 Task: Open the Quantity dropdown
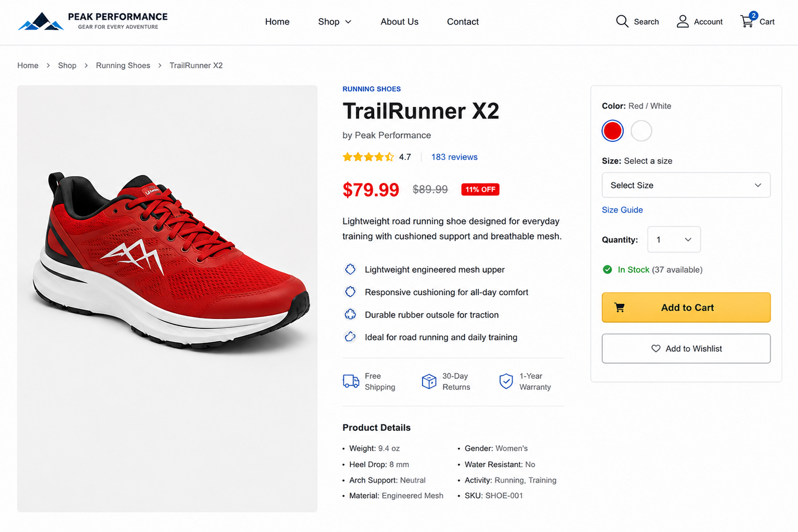[x=674, y=240]
